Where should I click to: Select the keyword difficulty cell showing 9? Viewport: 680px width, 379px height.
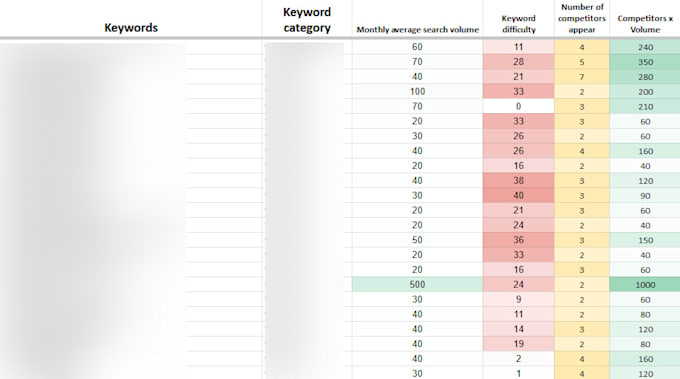click(x=518, y=299)
